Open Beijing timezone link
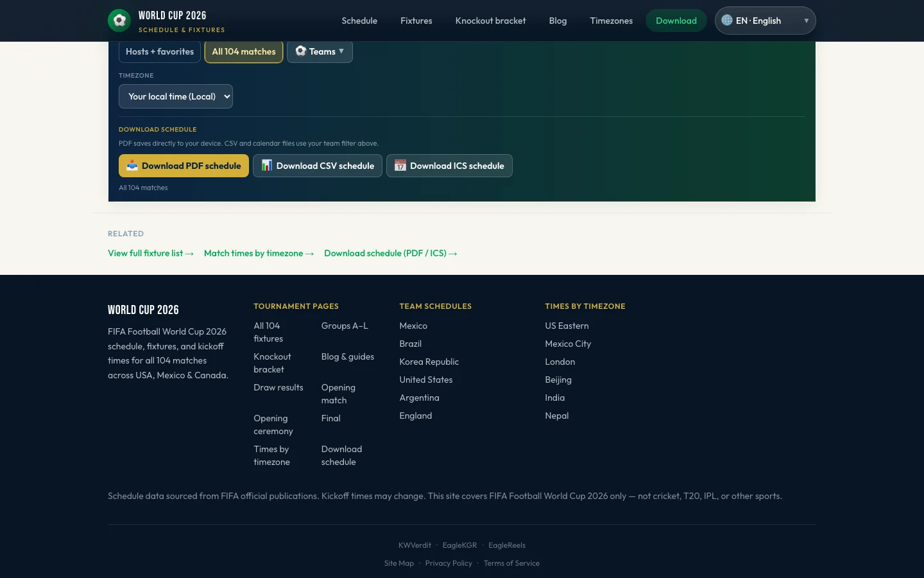Viewport: 924px width, 578px height. pos(558,380)
